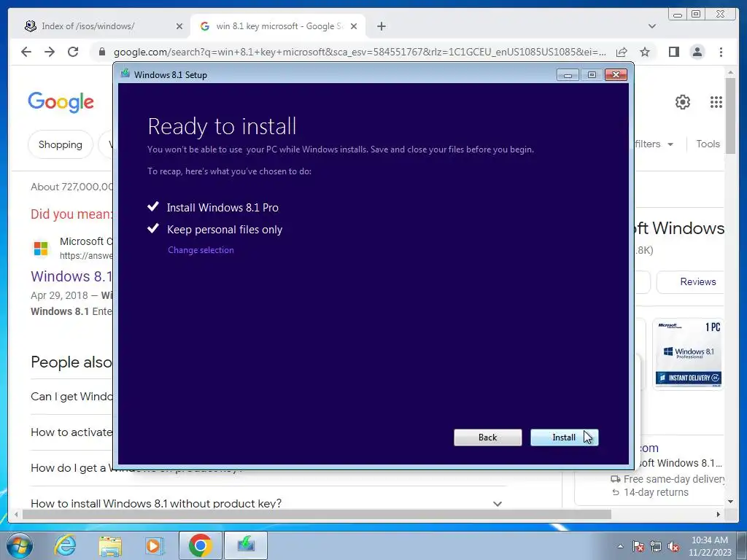747x560 pixels.
Task: Click the Back button in Setup
Action: [487, 437]
